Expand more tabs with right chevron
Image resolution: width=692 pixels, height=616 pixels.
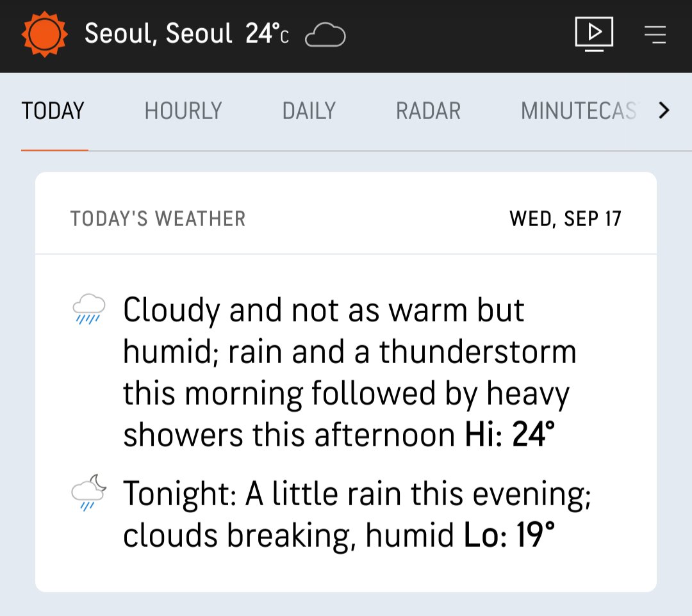664,110
